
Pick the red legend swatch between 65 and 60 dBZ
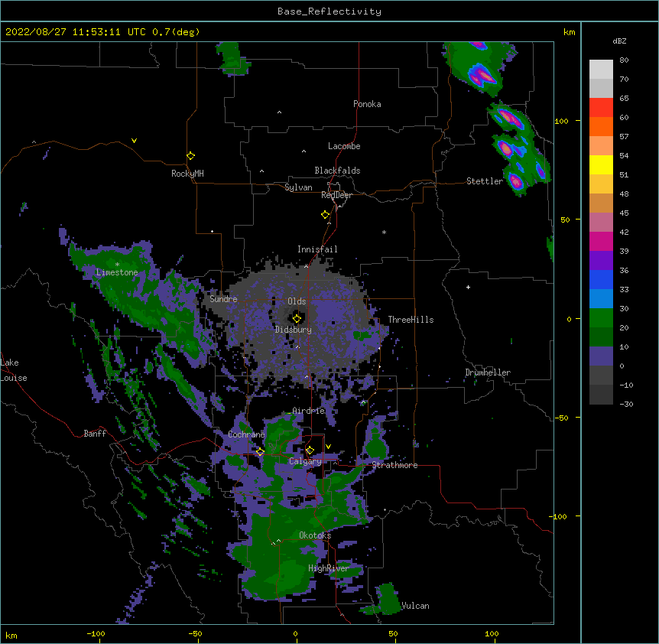pyautogui.click(x=601, y=108)
